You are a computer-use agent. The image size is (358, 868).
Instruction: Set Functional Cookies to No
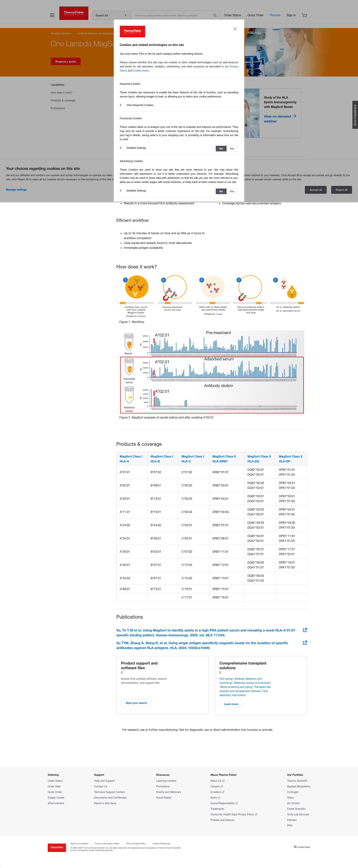221,149
